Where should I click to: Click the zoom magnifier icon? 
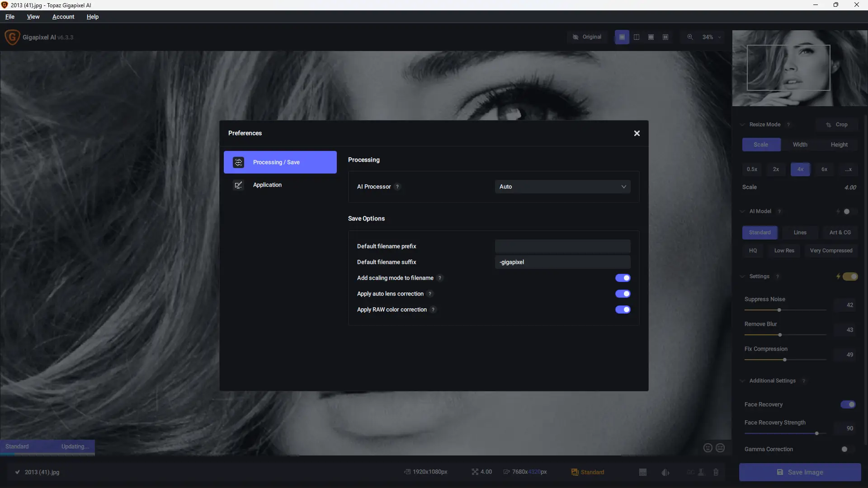coord(690,37)
